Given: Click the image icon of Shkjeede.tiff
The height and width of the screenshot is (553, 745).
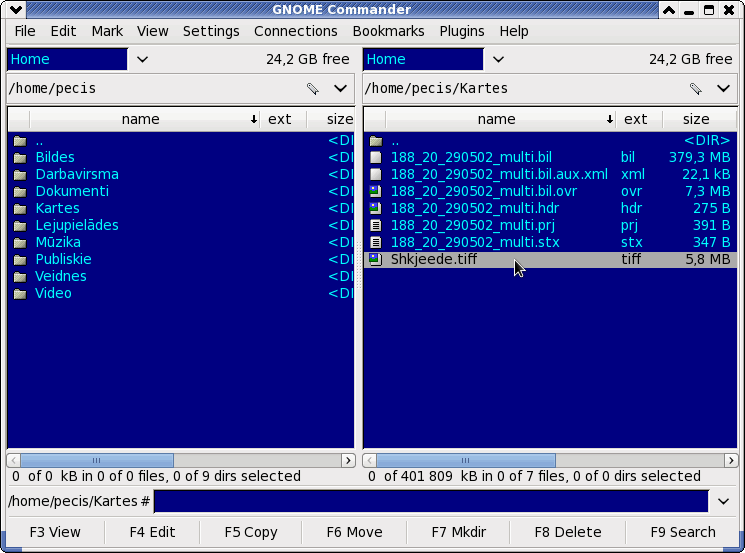Looking at the screenshot, I should coord(376,259).
